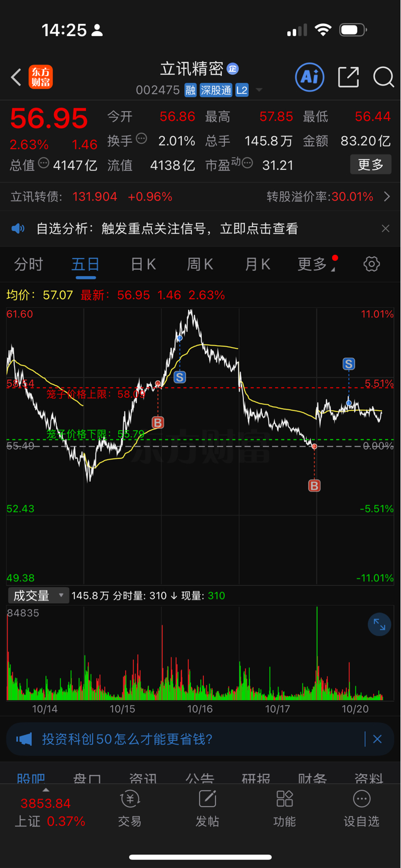Tap info icon beside 换手
The width and height of the screenshot is (401, 868).
click(x=141, y=139)
